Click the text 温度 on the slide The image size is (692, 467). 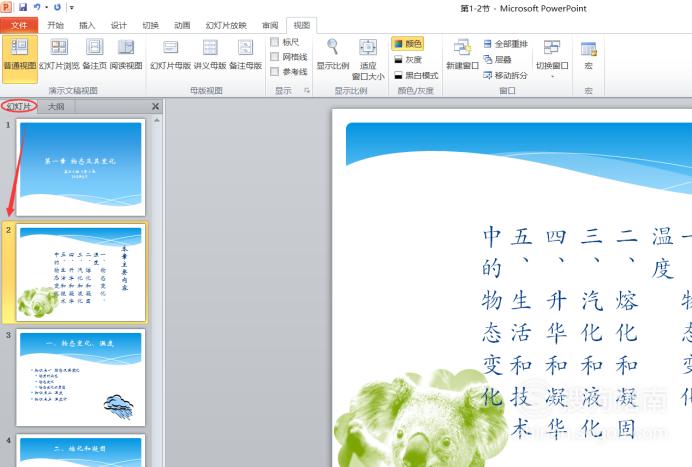point(663,253)
